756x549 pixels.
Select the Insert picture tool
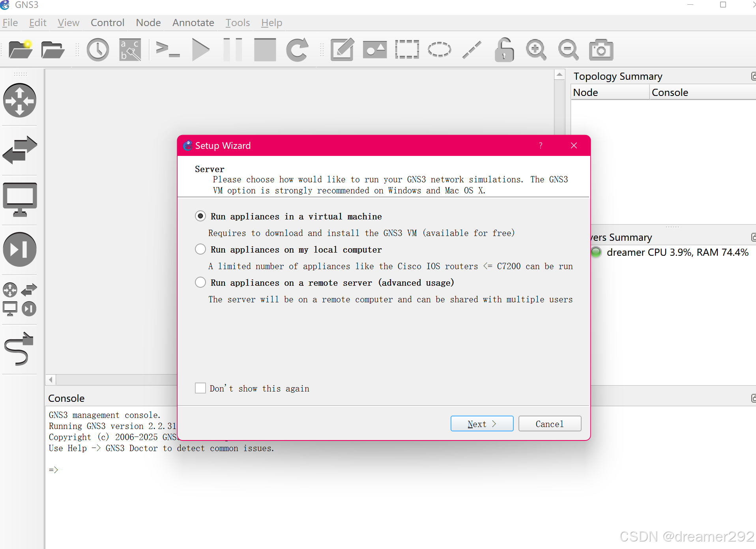[374, 50]
